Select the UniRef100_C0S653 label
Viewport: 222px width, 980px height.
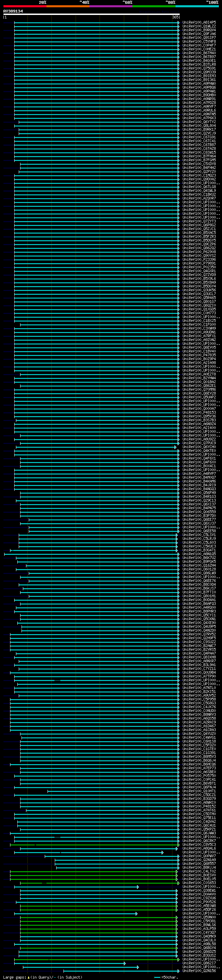(x=199, y=883)
